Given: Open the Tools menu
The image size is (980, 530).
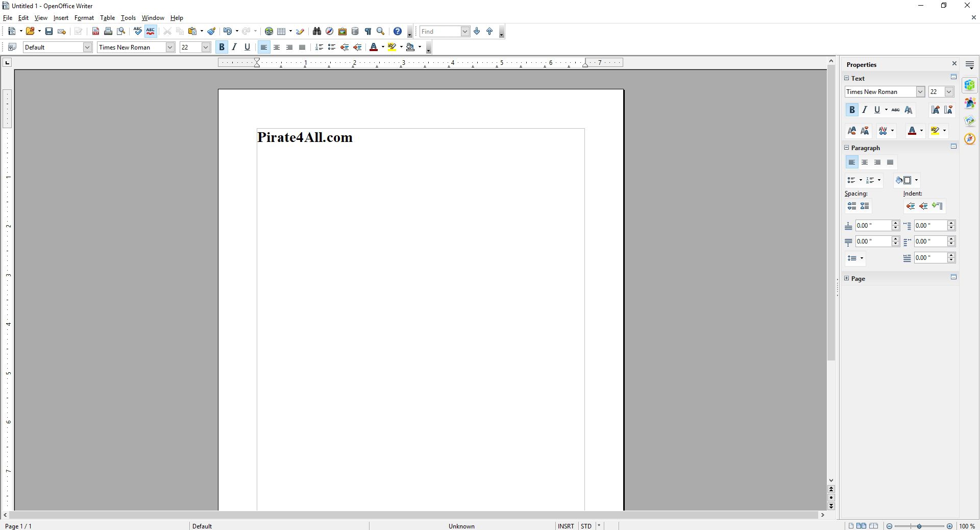Looking at the screenshot, I should click(x=128, y=18).
